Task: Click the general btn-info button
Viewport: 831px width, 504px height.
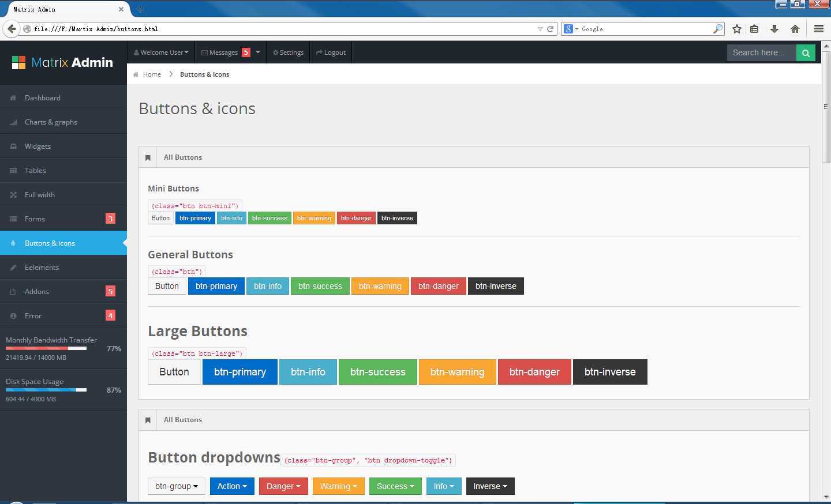Action: [268, 286]
